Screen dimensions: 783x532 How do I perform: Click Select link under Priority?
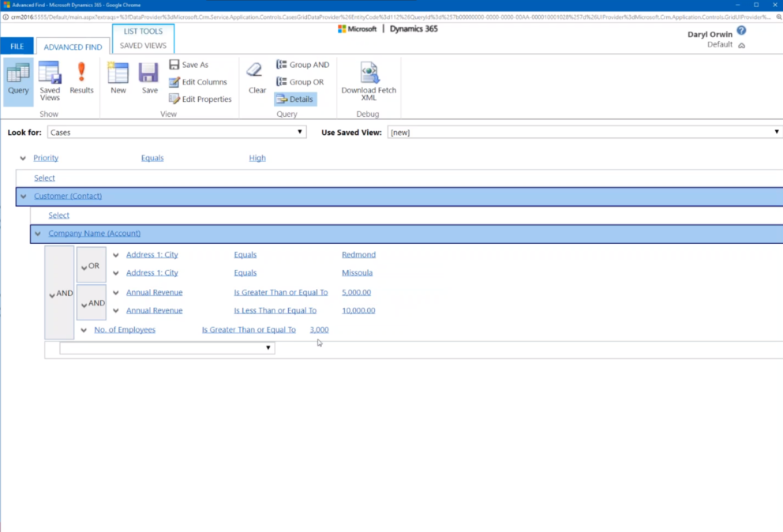(44, 178)
